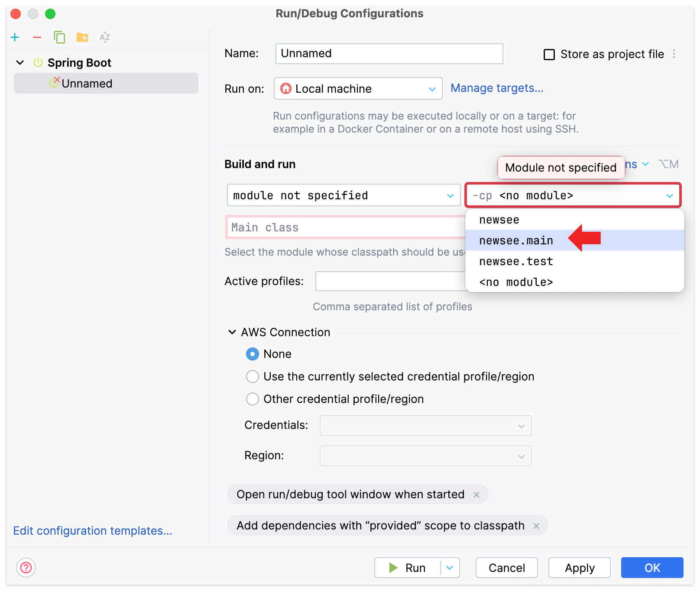This screenshot has height=591, width=700.
Task: Collapse the AWS Connection section
Action: point(232,332)
